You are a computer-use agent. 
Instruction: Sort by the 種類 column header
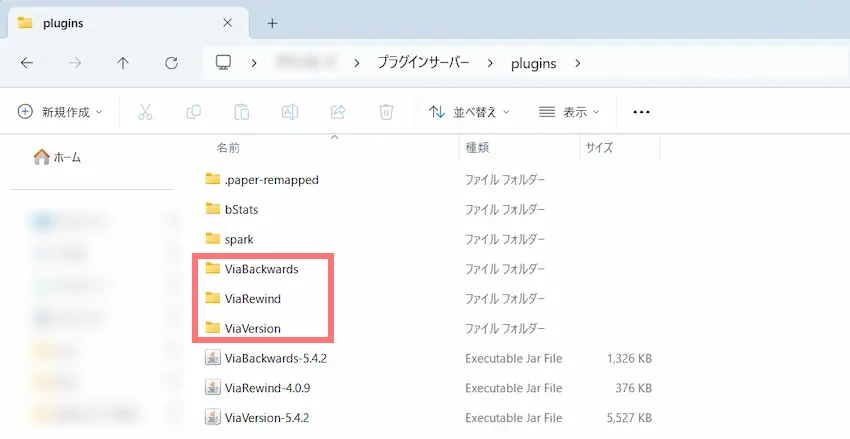477,147
